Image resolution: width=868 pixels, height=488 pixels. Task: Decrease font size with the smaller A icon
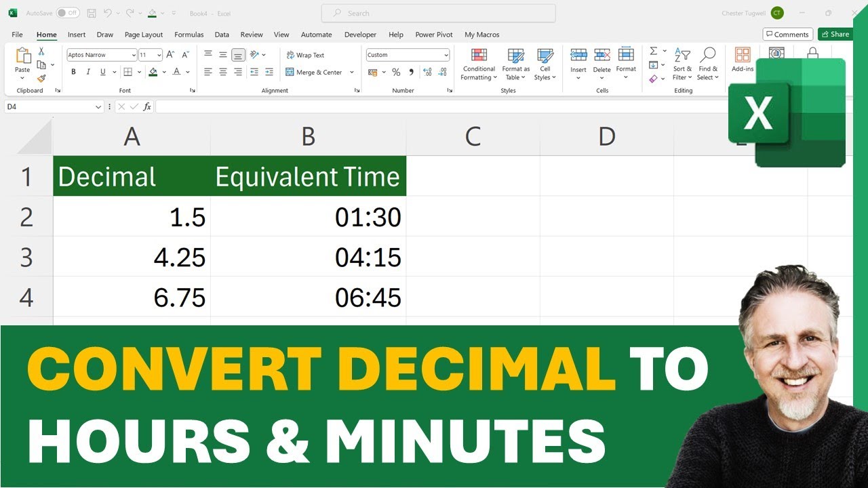tap(186, 55)
